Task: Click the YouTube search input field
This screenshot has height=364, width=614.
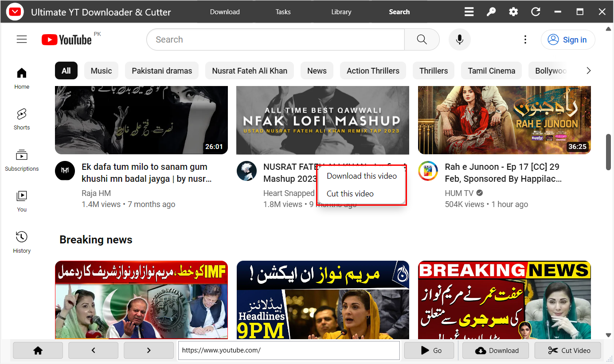Action: 275,39
